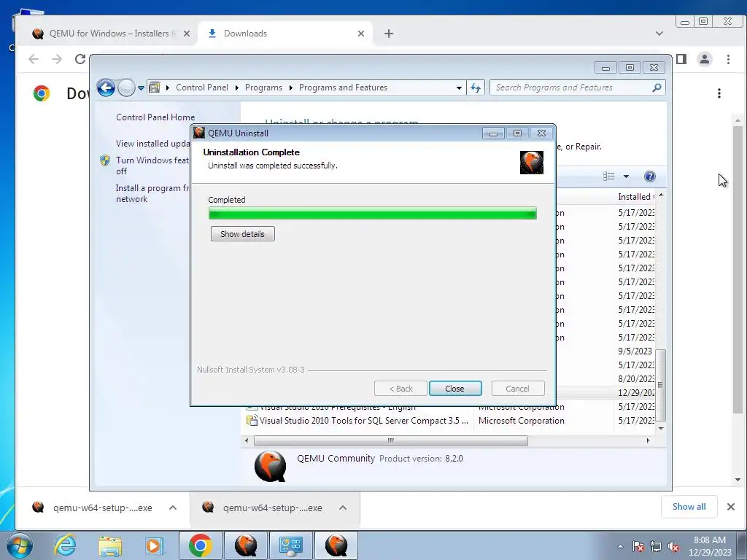Reload the Chrome page
Image resolution: width=747 pixels, height=560 pixels.
click(x=80, y=59)
